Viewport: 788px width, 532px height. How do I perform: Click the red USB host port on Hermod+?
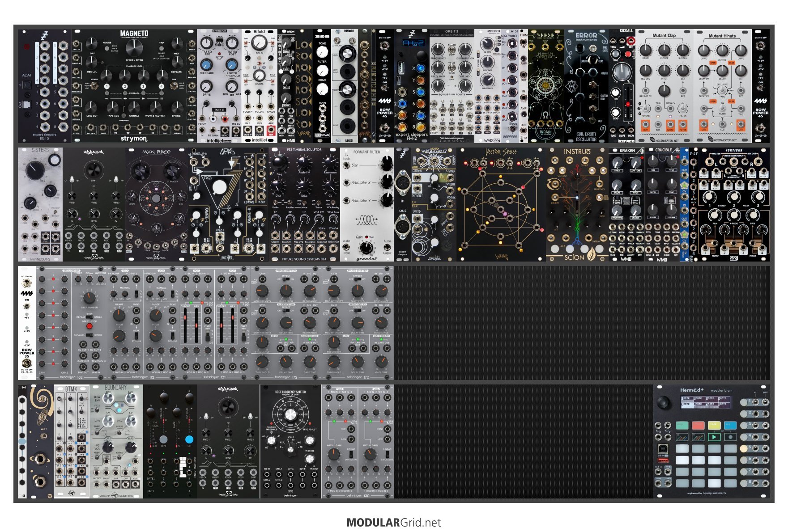[x=664, y=460]
